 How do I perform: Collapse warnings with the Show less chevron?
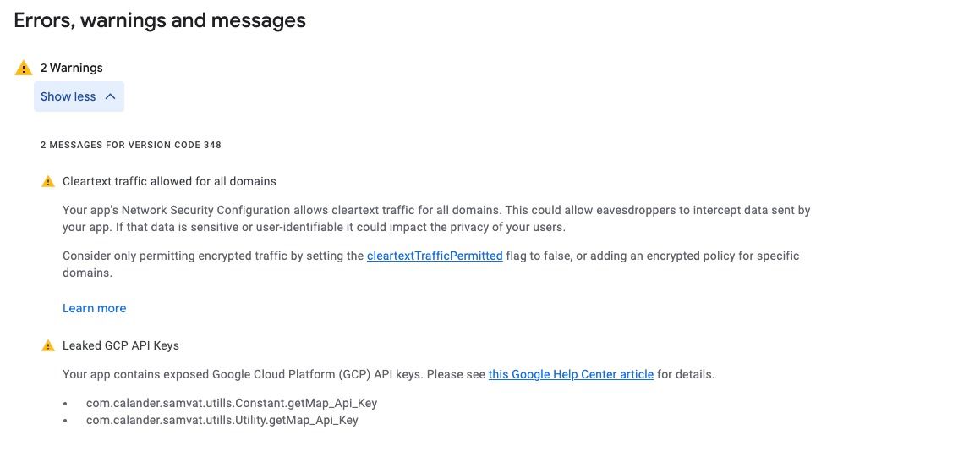pos(111,96)
